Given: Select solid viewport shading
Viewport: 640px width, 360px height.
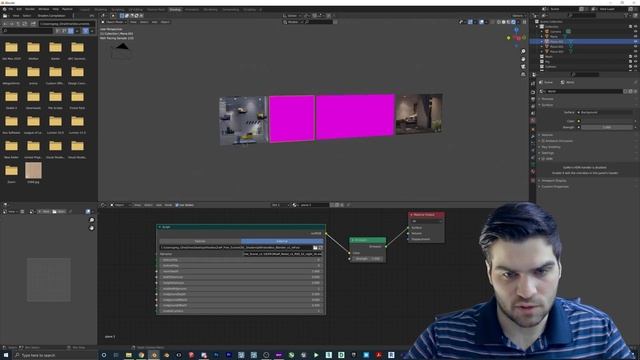Looking at the screenshot, I should pos(504,22).
